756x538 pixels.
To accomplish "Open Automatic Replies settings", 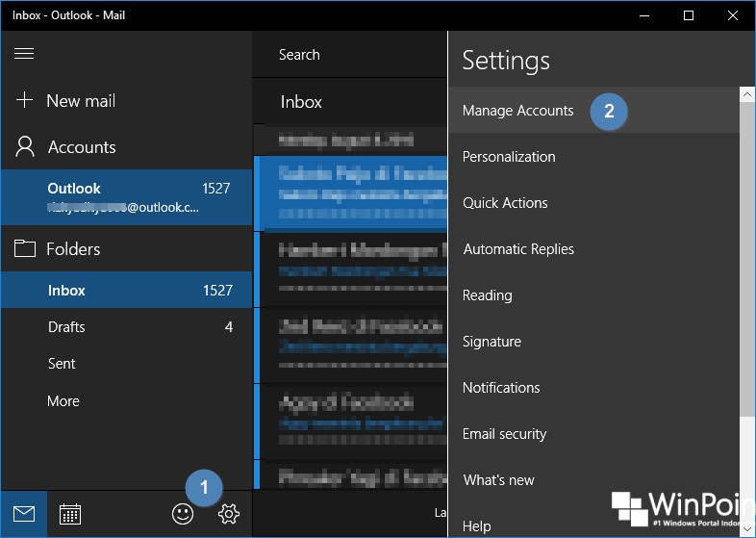I will [594, 249].
